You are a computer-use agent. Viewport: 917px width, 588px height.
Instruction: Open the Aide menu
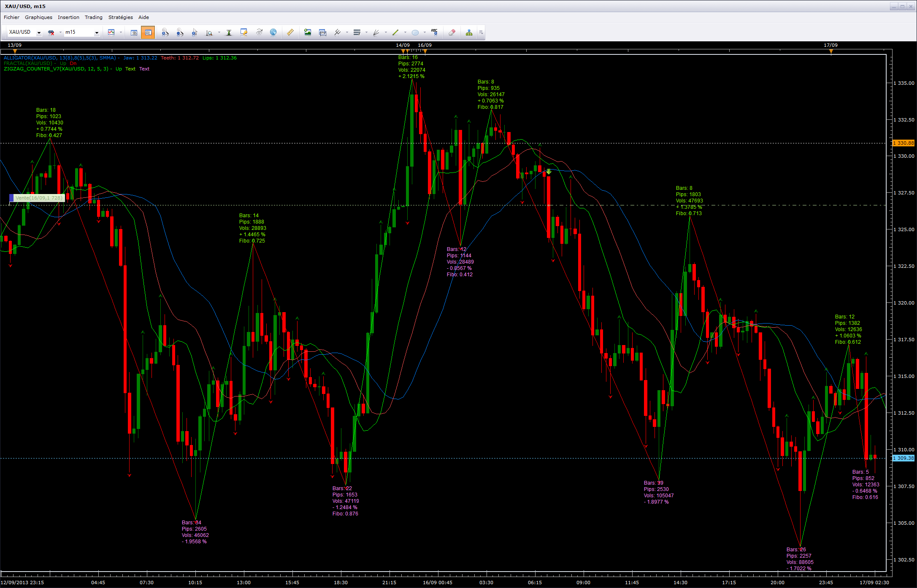(x=143, y=17)
